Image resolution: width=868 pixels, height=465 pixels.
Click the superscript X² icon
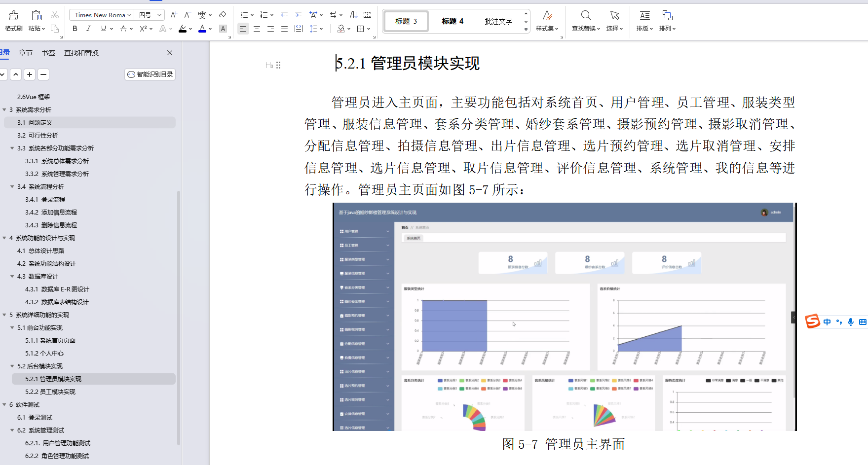[x=143, y=29]
